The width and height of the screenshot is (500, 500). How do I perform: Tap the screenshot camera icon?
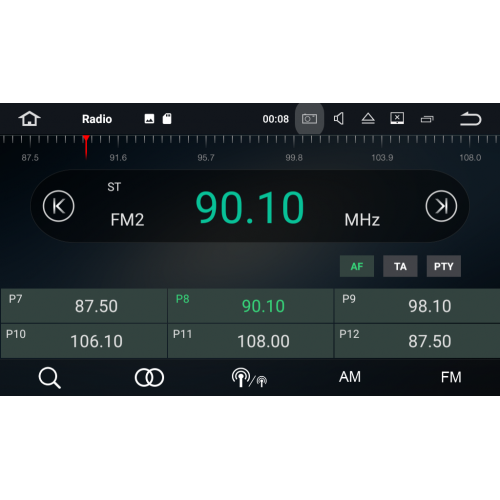(309, 119)
